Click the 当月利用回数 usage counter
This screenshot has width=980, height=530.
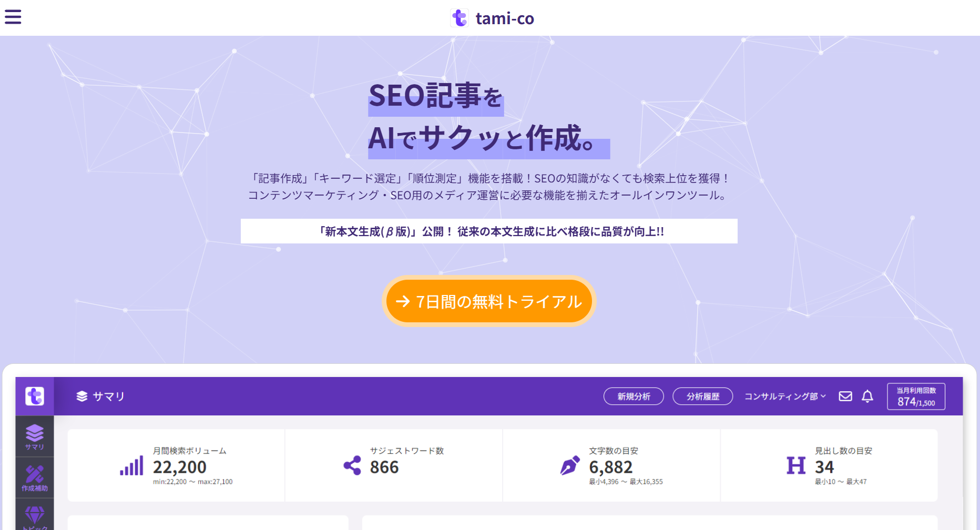click(x=916, y=396)
